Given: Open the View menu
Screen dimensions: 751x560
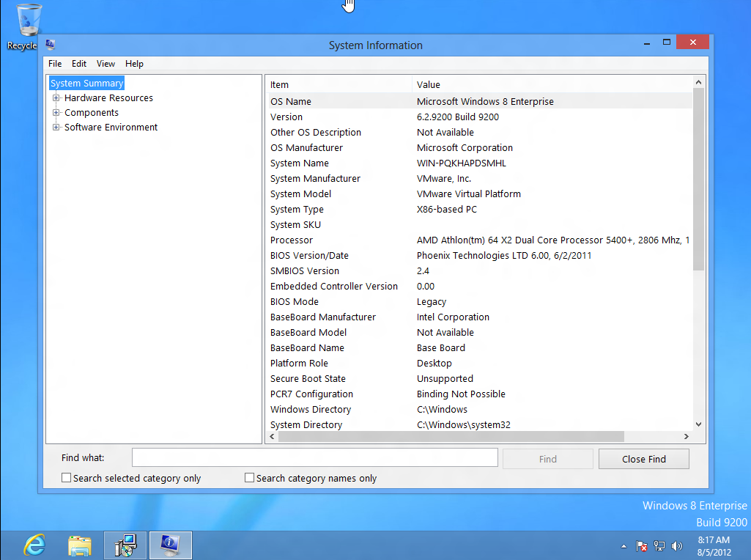Looking at the screenshot, I should click(106, 64).
